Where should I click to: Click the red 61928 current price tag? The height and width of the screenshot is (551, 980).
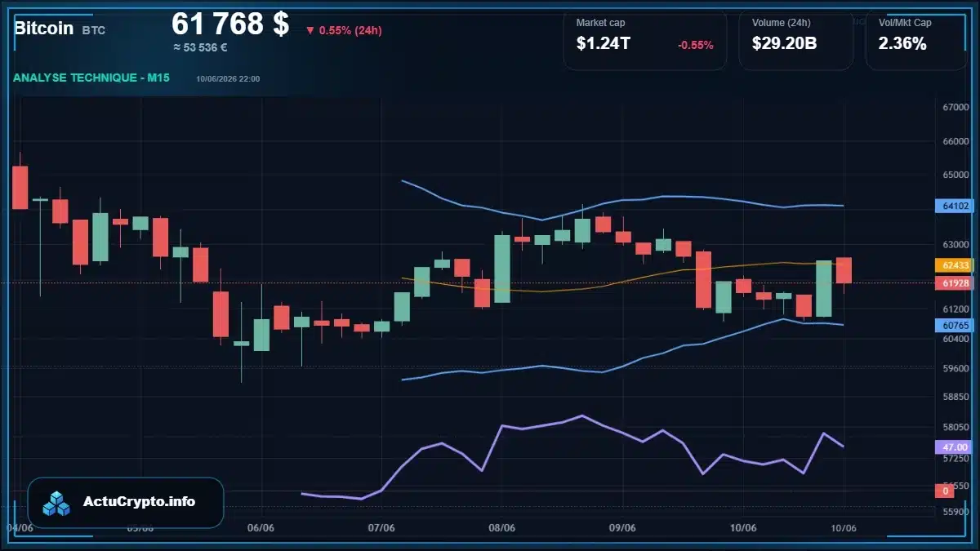pos(955,283)
